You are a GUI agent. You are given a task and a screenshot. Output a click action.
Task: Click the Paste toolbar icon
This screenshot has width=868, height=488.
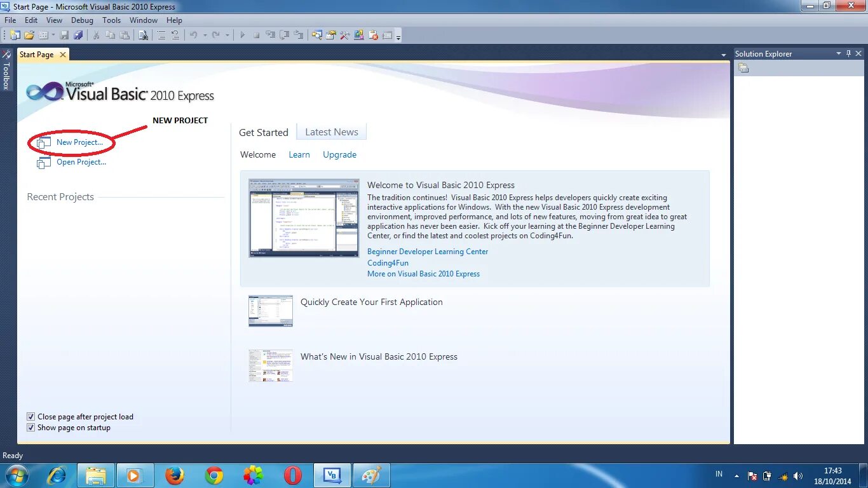tap(125, 35)
